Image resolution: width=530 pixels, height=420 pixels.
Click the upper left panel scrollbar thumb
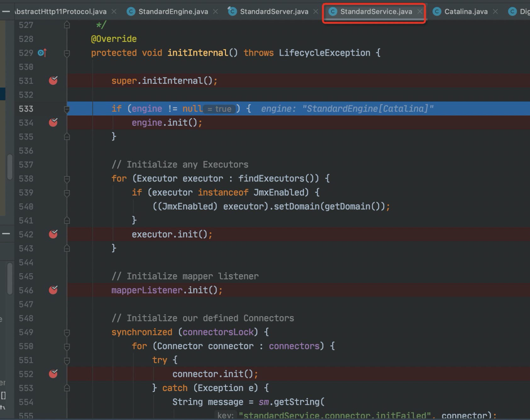pos(10,167)
